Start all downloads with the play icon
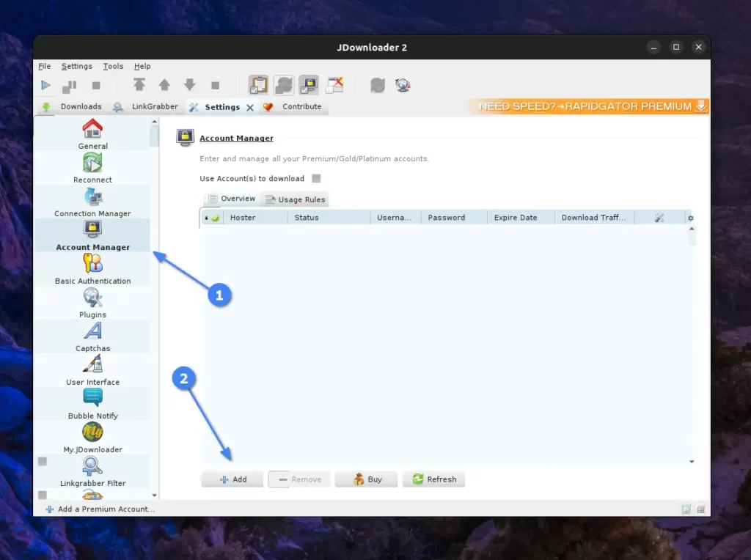 point(45,85)
